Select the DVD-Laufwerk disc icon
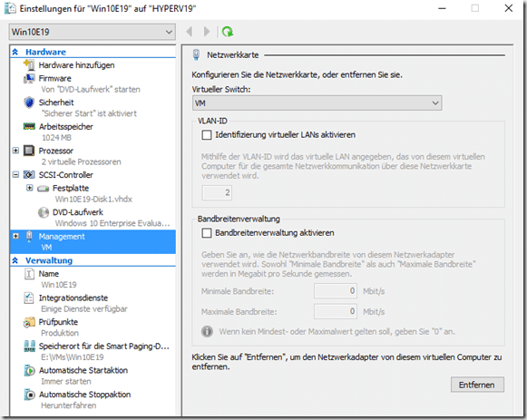The width and height of the screenshot is (527, 420). point(44,212)
